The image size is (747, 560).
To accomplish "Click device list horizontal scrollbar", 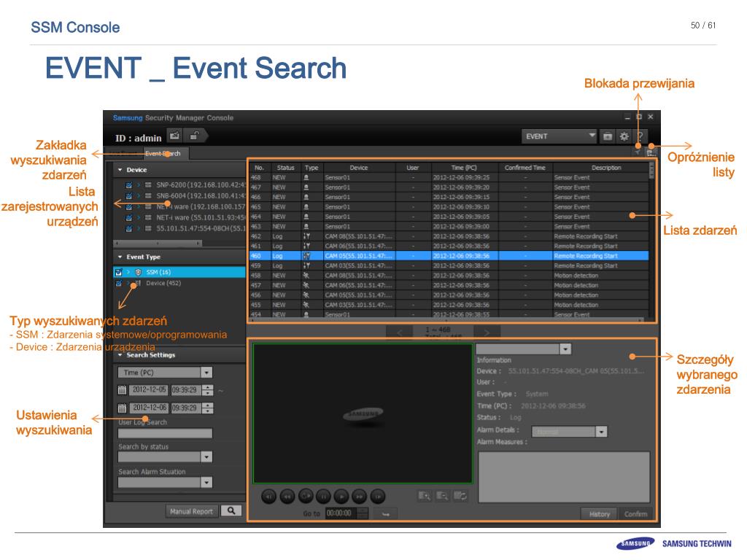I will [x=158, y=243].
